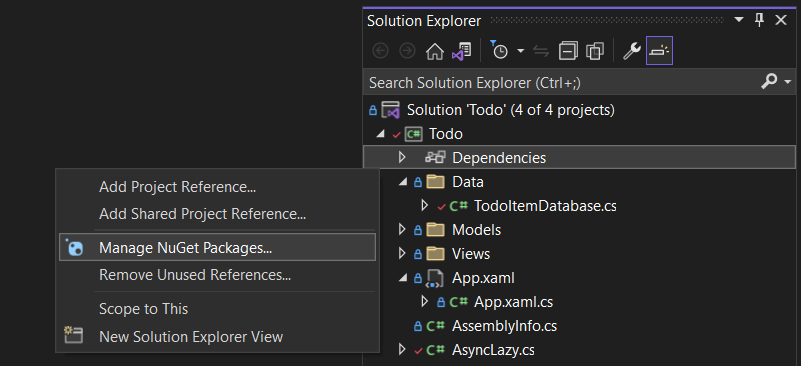Open the filter dropdown arrow next to clock icon
Screen dimensions: 801x366
click(521, 51)
